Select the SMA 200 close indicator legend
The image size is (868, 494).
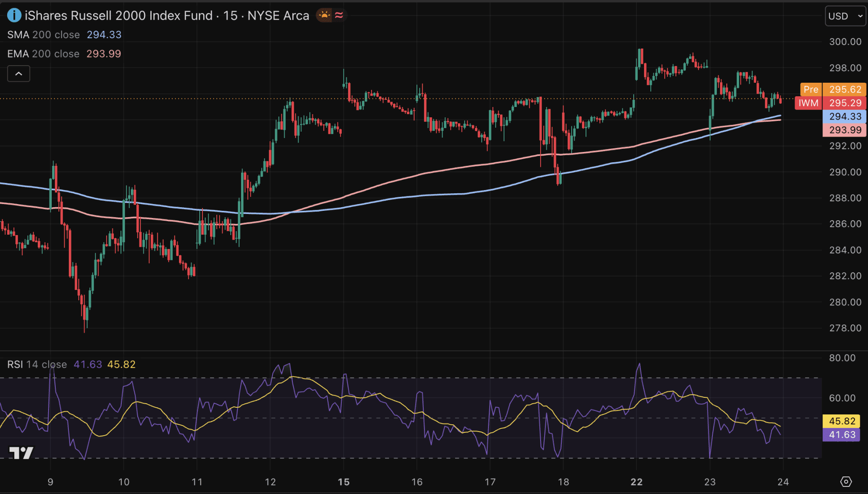tap(44, 35)
